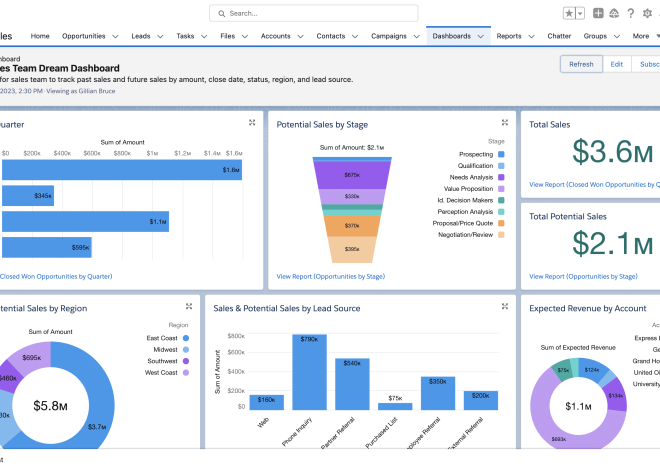Open the Salesforce help cloud icon

(x=614, y=13)
